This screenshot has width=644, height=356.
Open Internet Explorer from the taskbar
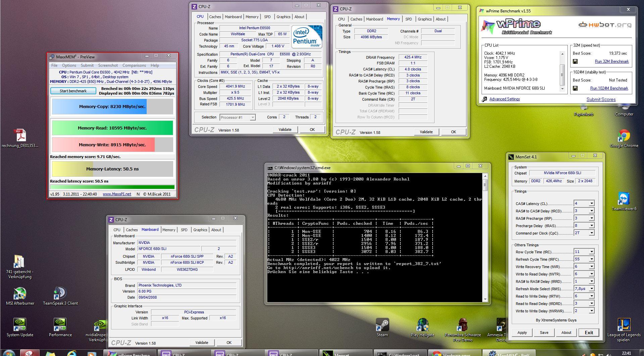pos(72,353)
